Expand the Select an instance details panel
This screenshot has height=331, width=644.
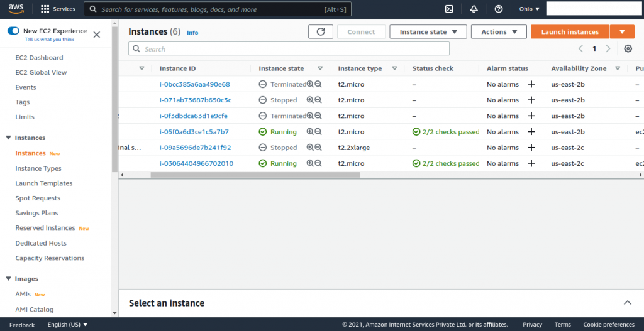(x=628, y=303)
